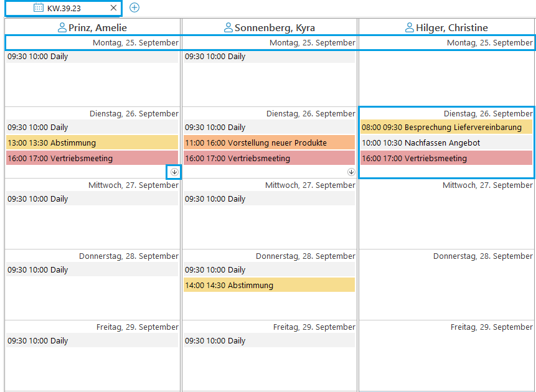Select Freitag, 29. September header for Hilger
The width and height of the screenshot is (536, 392).
point(491,327)
